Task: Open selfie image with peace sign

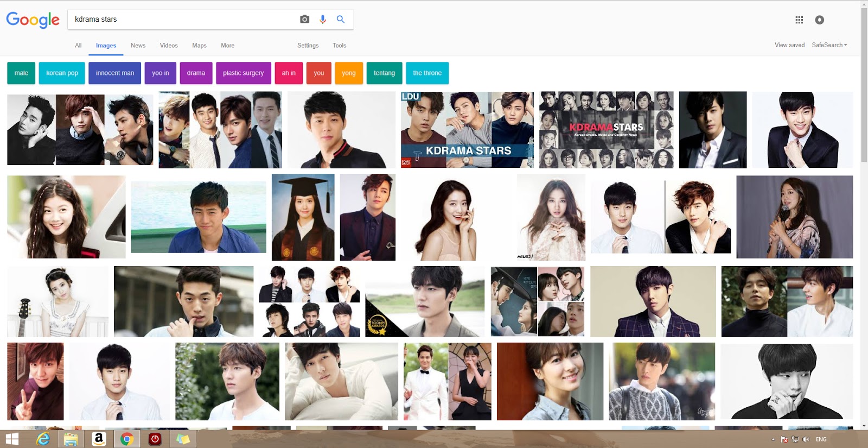Action: (35, 381)
